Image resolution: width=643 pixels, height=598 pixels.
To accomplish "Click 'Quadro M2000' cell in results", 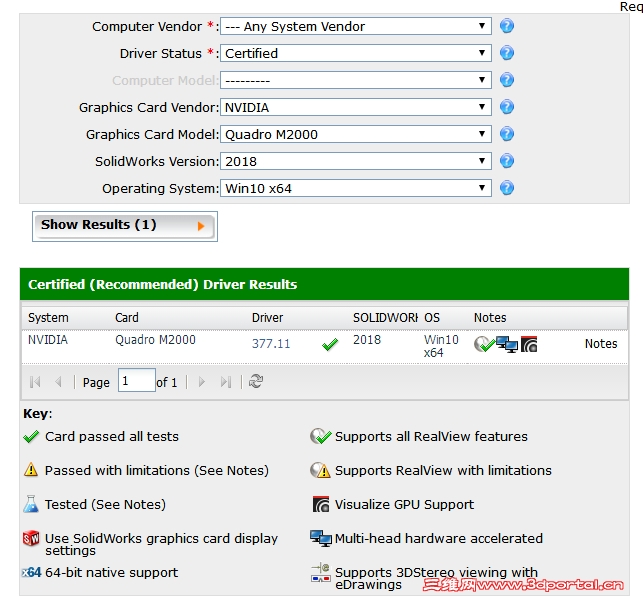I will point(155,340).
